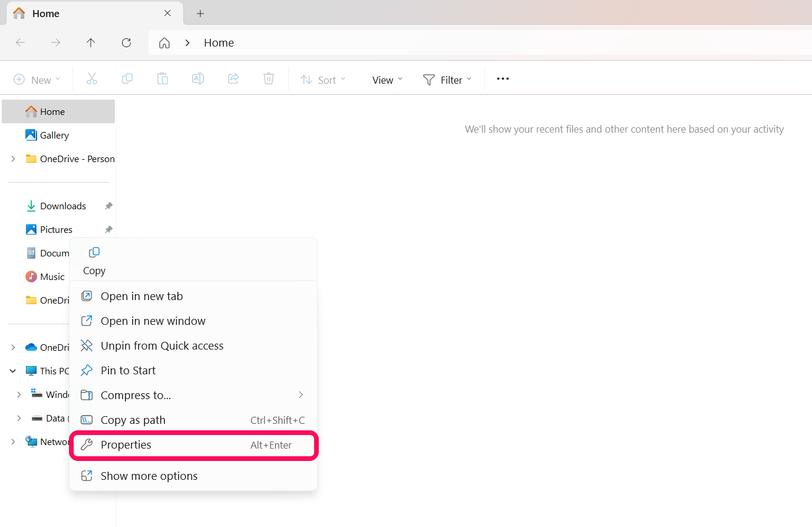The width and height of the screenshot is (812, 527).
Task: Choose Show more options
Action: [193, 476]
